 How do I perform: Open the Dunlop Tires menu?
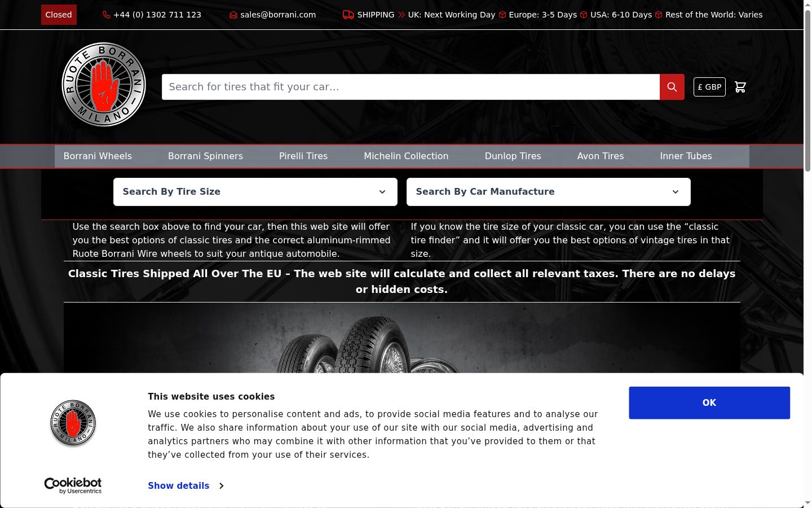513,156
